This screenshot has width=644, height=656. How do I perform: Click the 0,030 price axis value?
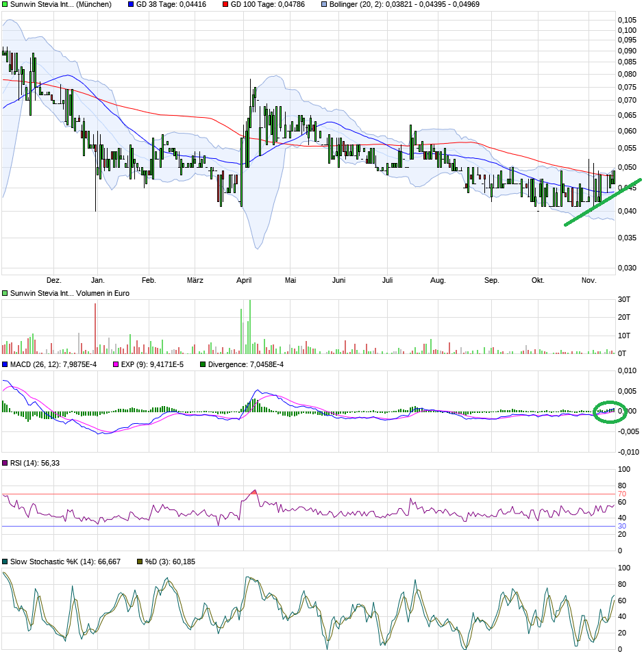click(627, 268)
